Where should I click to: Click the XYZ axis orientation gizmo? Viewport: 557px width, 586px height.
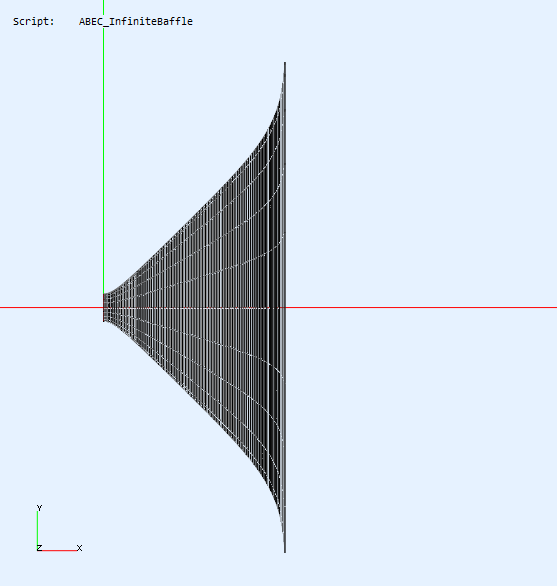[x=59, y=528]
